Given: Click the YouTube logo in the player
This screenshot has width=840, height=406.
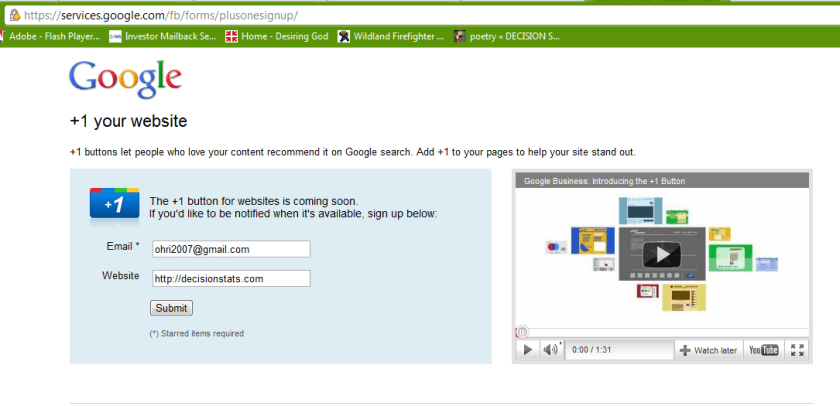Looking at the screenshot, I should point(764,350).
